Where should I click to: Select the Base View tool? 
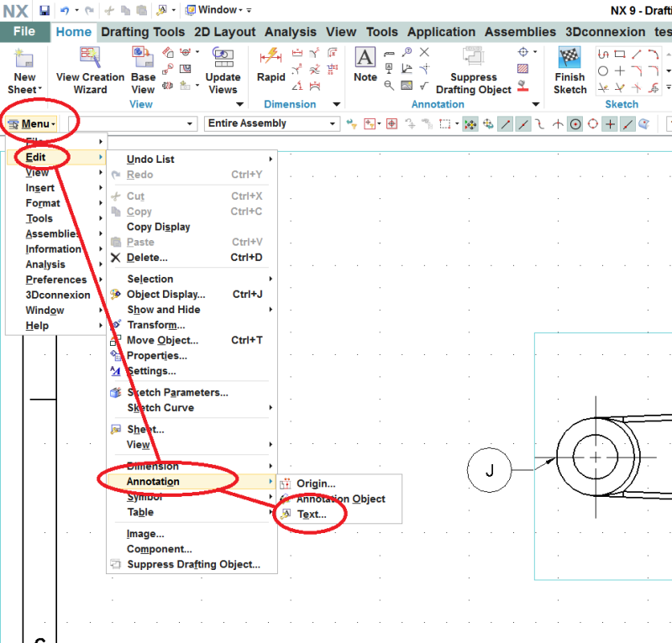point(143,71)
